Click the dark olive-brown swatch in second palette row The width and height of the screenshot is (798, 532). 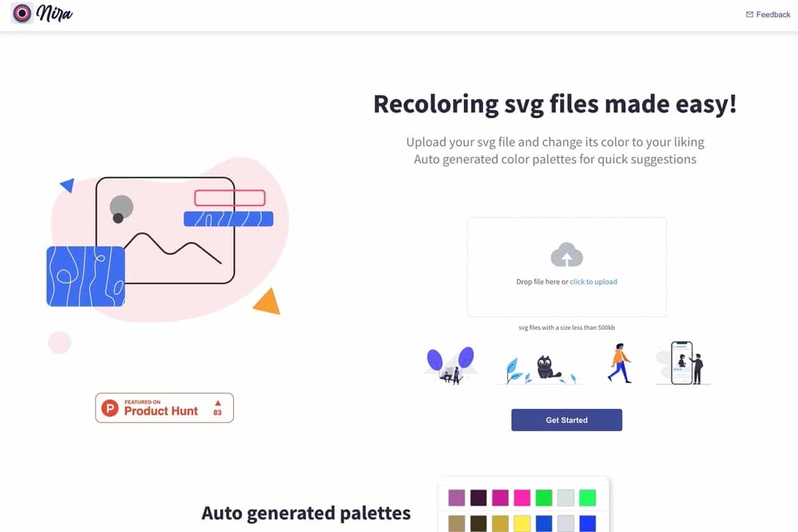tap(478, 523)
